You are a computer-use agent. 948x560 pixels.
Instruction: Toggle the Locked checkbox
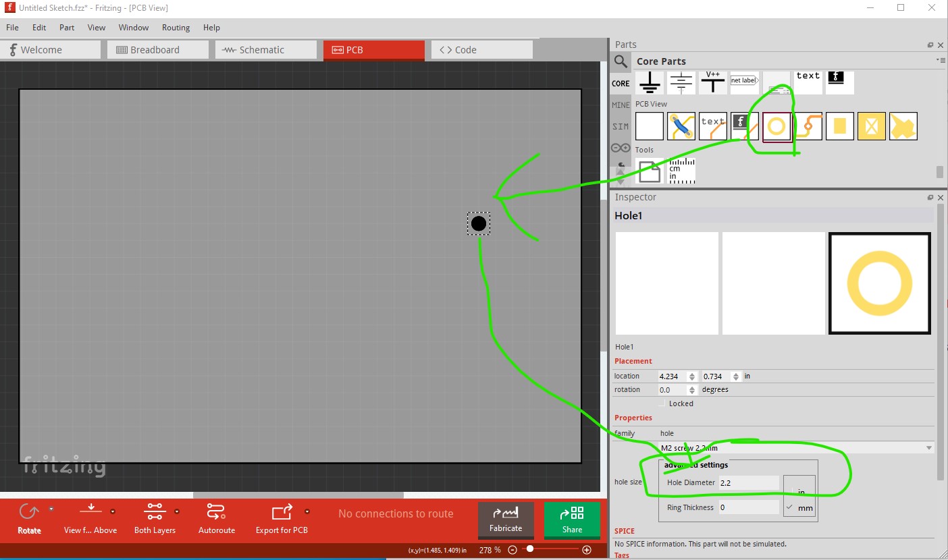click(662, 403)
